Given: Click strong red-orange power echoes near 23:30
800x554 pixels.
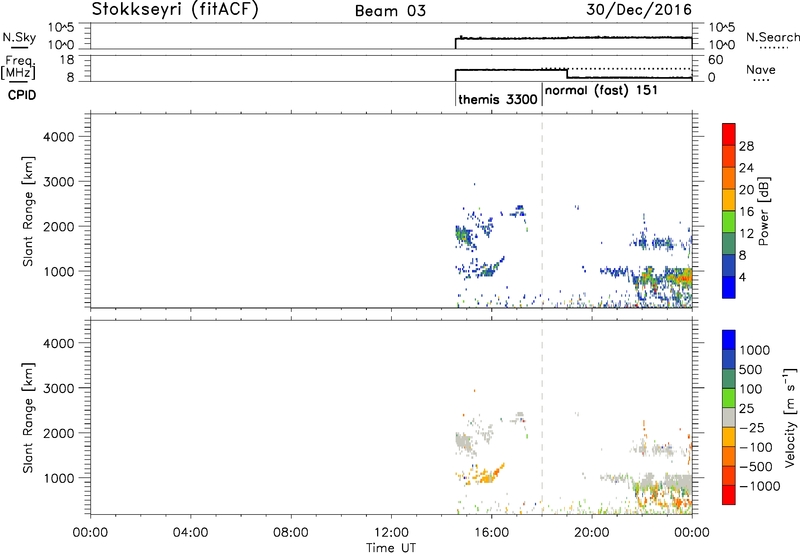Looking at the screenshot, I should pyautogui.click(x=683, y=278).
